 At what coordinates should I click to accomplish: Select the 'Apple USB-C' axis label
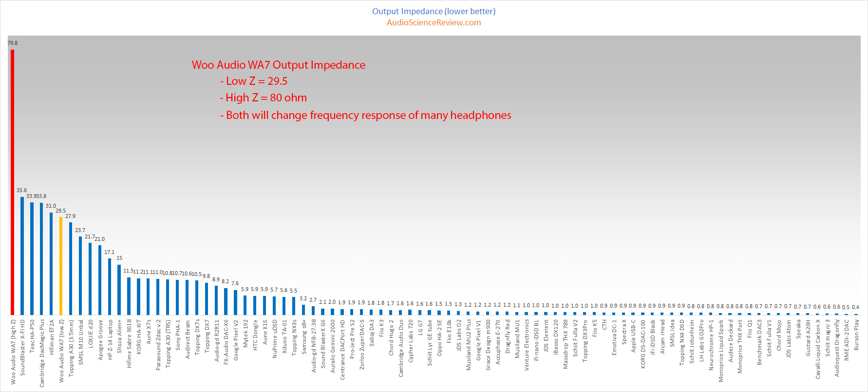[633, 336]
